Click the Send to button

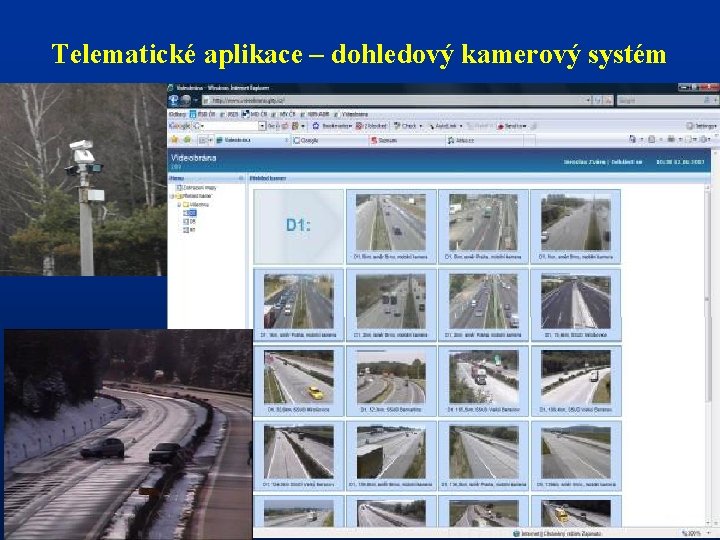click(x=511, y=126)
